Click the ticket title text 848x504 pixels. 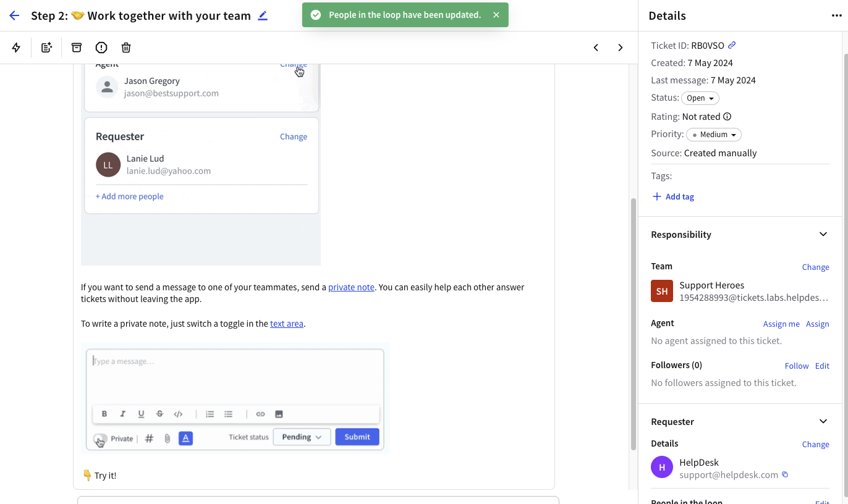pyautogui.click(x=141, y=16)
